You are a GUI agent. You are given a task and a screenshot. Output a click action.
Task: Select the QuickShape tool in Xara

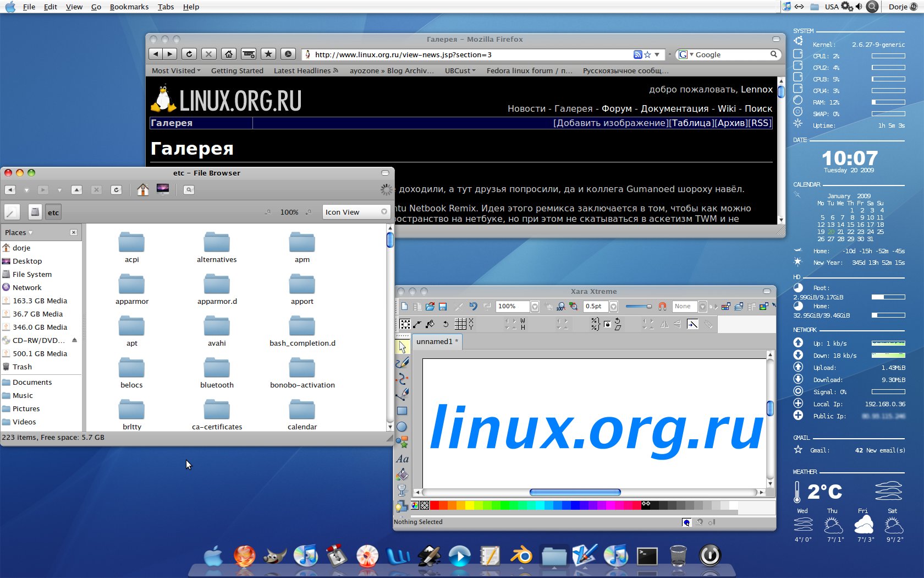pos(402,442)
